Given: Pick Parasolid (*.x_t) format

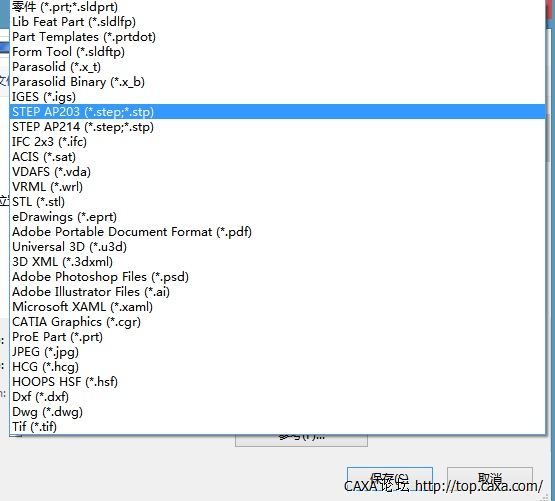Looking at the screenshot, I should click(278, 67).
